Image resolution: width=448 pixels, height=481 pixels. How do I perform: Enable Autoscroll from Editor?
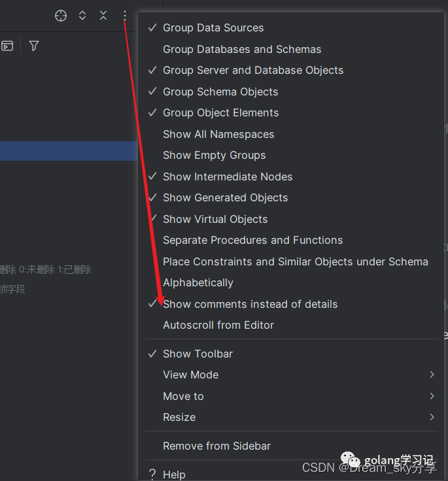[218, 325]
